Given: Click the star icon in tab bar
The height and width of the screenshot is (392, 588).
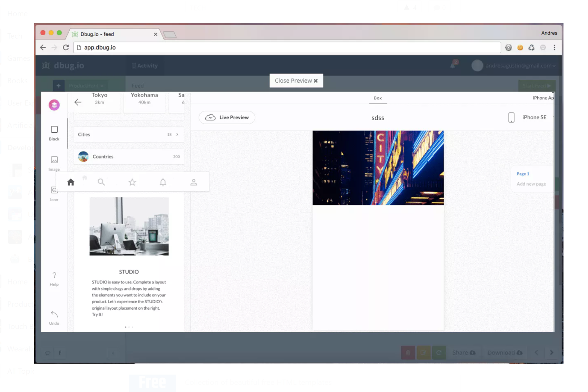Looking at the screenshot, I should (132, 182).
